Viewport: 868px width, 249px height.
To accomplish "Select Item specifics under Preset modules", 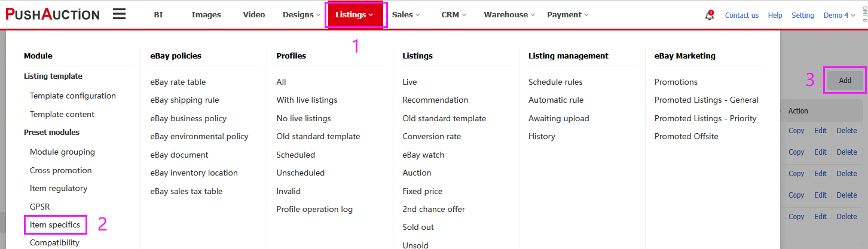I will 55,225.
